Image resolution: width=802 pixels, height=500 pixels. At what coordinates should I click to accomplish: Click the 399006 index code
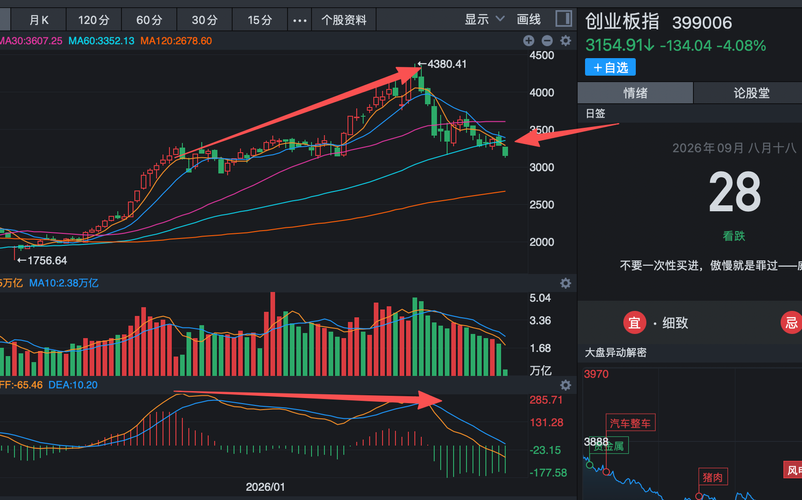[702, 23]
